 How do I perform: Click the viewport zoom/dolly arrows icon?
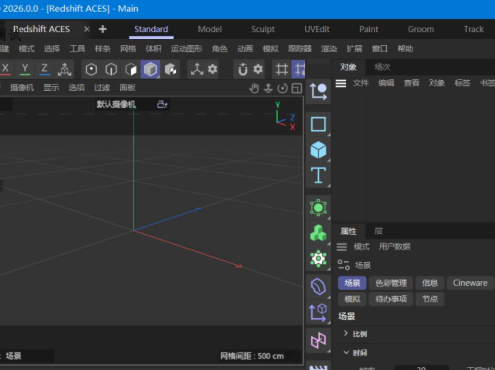(x=268, y=88)
